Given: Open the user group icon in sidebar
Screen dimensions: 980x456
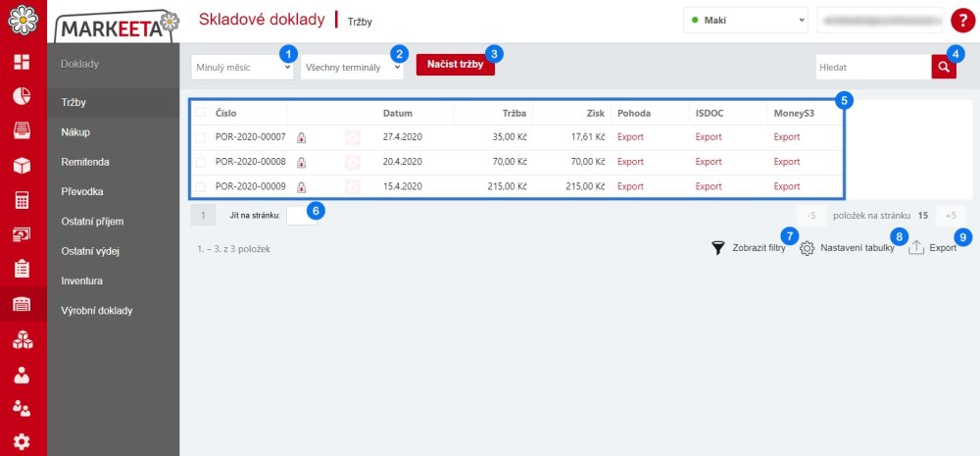Looking at the screenshot, I should 22,409.
